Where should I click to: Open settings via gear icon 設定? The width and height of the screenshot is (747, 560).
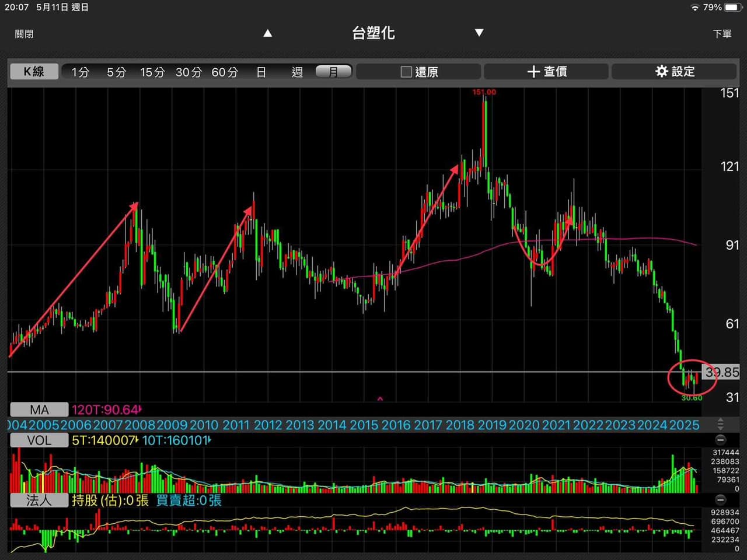(661, 71)
